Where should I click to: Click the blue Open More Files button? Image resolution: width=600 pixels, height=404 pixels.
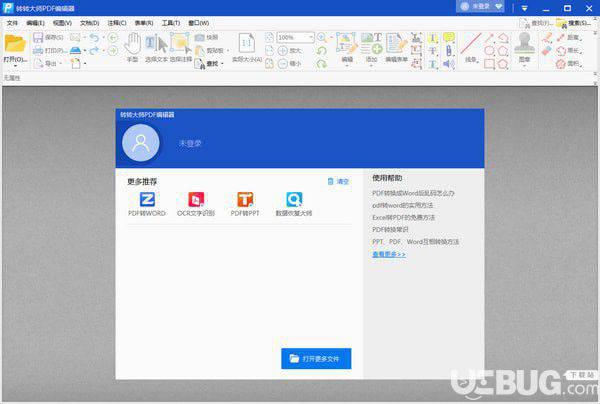(x=316, y=358)
